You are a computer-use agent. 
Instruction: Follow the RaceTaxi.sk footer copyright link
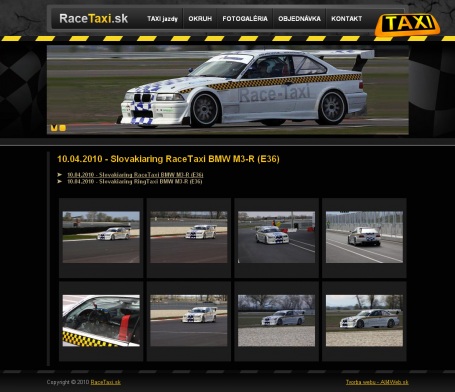coord(106,382)
